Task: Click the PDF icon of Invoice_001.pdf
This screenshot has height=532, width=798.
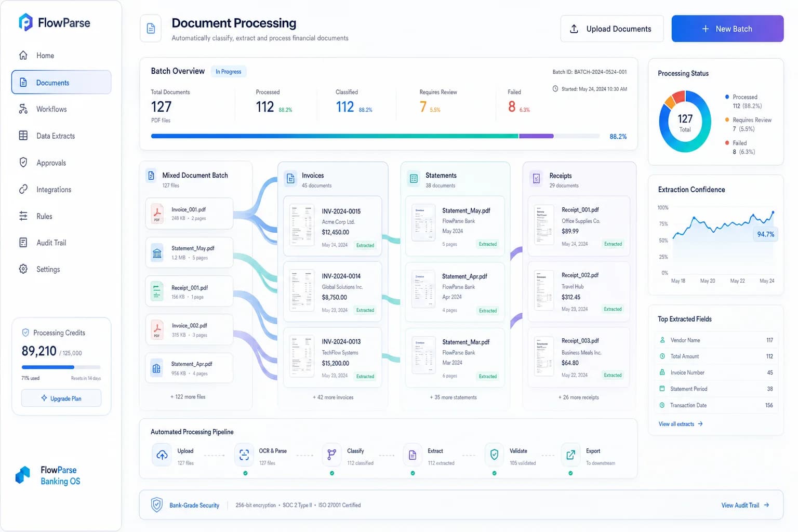Action: (157, 214)
